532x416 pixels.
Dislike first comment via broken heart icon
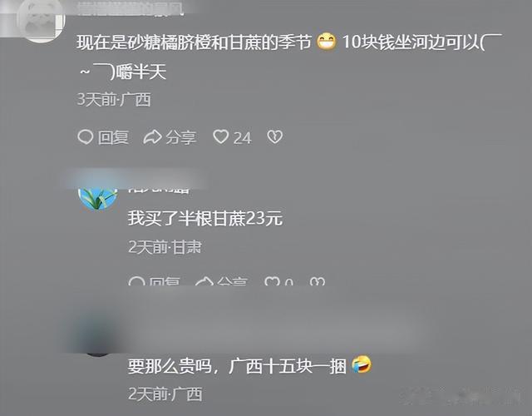coord(274,136)
